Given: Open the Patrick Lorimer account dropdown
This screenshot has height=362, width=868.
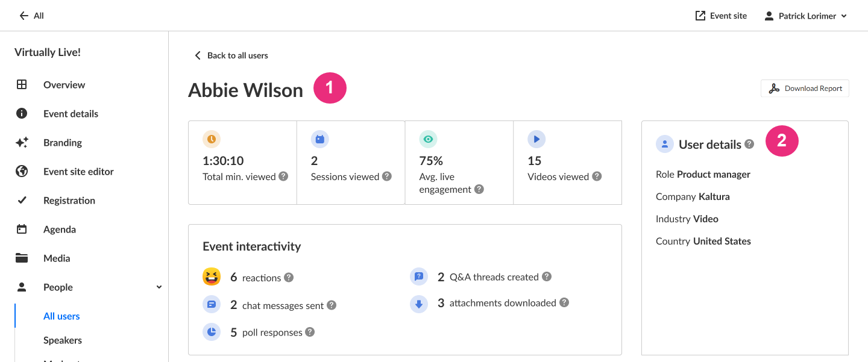Looking at the screenshot, I should (x=805, y=16).
